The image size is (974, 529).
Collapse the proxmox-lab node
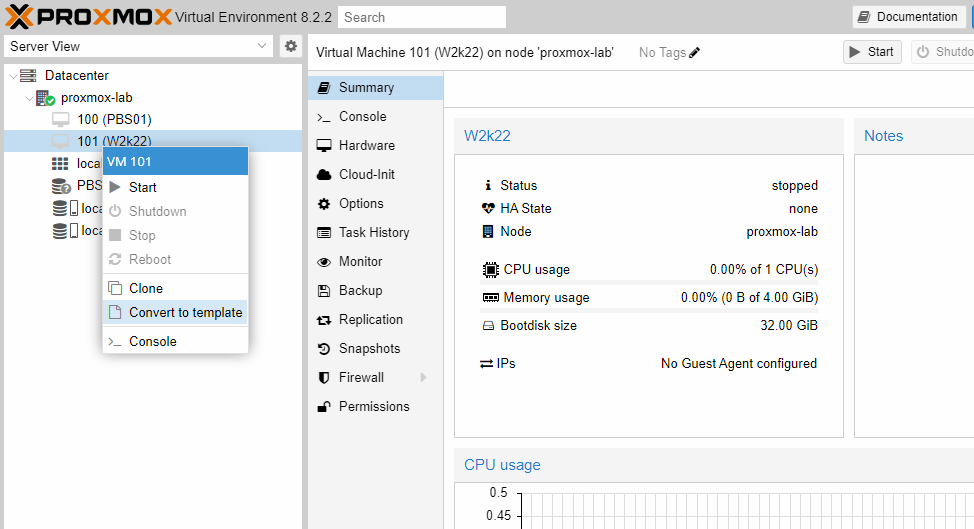(27, 98)
